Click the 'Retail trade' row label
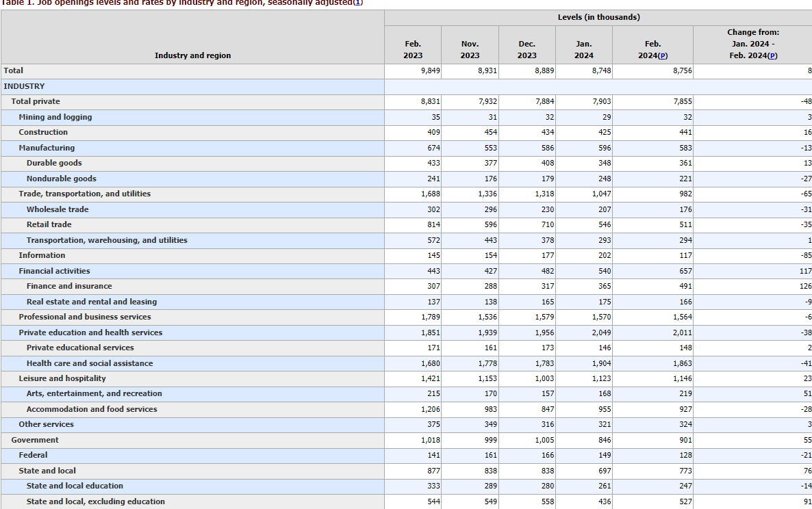 pyautogui.click(x=49, y=224)
